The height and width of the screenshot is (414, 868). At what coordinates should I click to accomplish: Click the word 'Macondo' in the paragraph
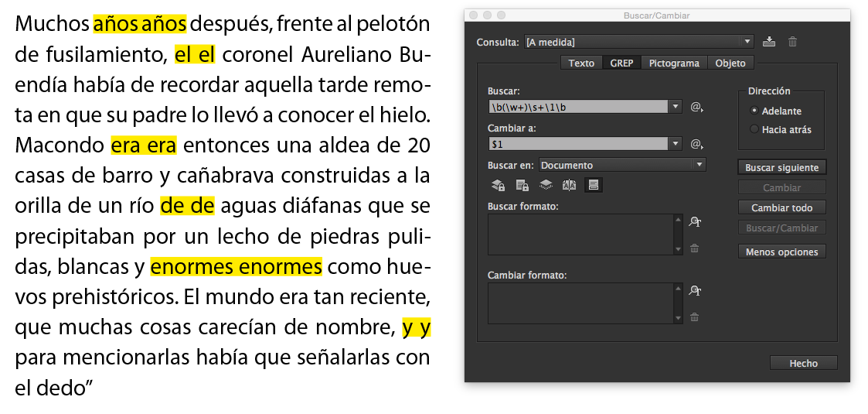pyautogui.click(x=60, y=145)
